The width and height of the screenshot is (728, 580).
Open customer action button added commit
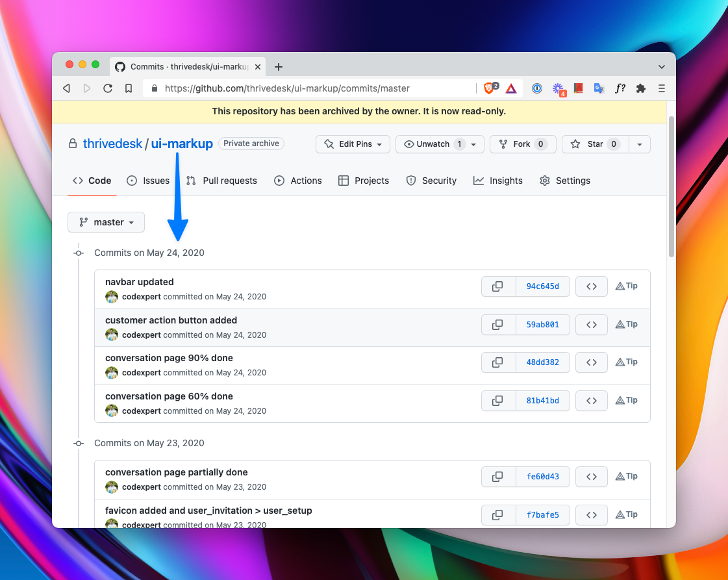pos(171,320)
